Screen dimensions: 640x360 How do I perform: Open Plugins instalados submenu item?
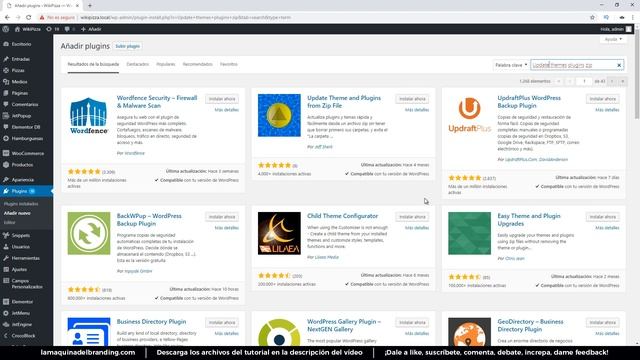coord(21,204)
